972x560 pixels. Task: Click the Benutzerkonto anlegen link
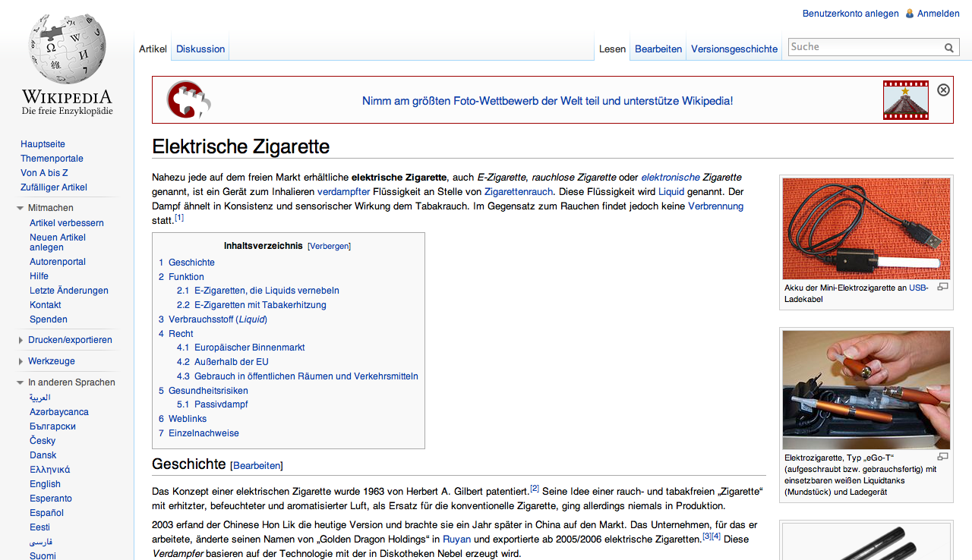click(850, 13)
